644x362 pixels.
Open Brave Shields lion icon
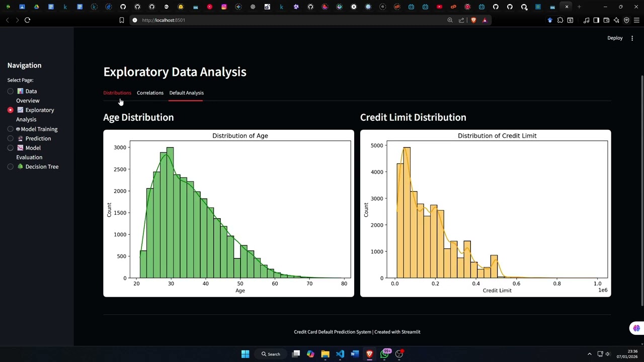473,20
